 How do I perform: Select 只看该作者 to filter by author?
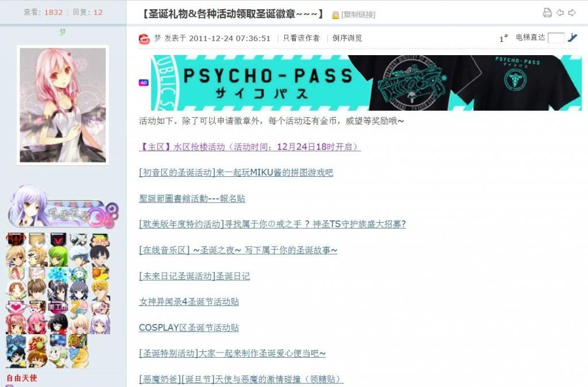click(301, 38)
